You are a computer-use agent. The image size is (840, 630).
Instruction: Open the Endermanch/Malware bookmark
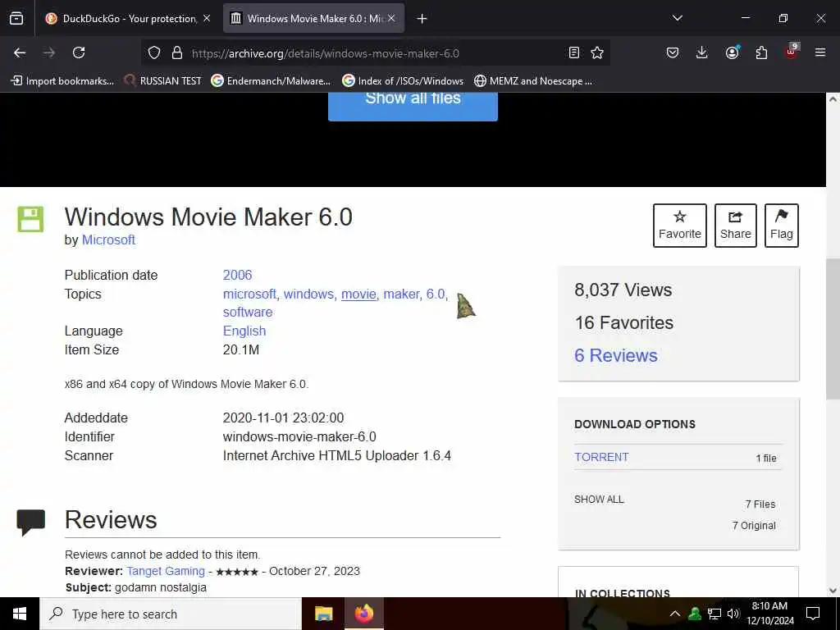coord(271,81)
